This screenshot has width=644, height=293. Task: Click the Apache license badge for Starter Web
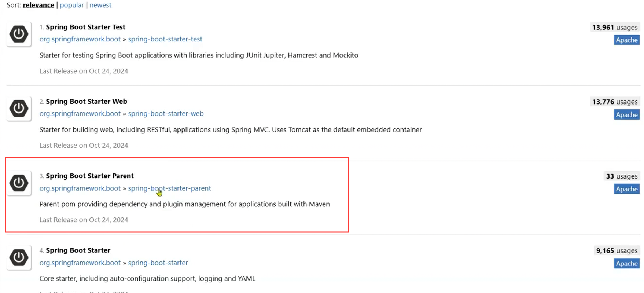tap(626, 115)
